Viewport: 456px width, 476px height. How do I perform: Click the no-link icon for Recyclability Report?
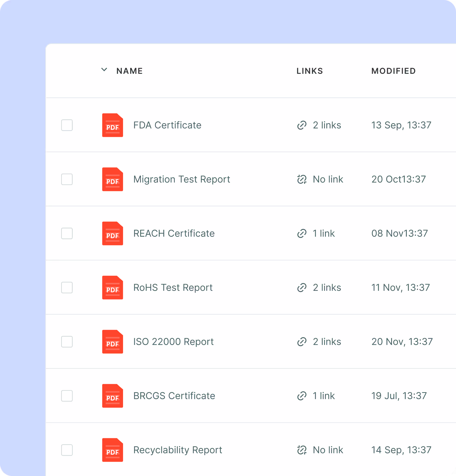point(302,450)
